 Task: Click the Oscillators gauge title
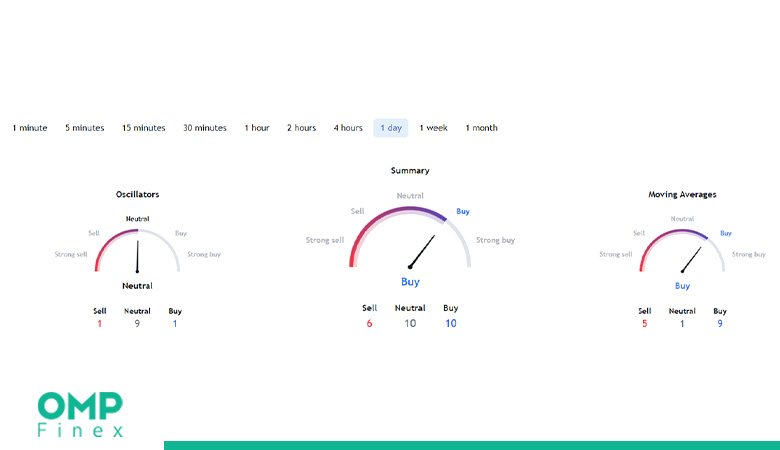point(137,194)
